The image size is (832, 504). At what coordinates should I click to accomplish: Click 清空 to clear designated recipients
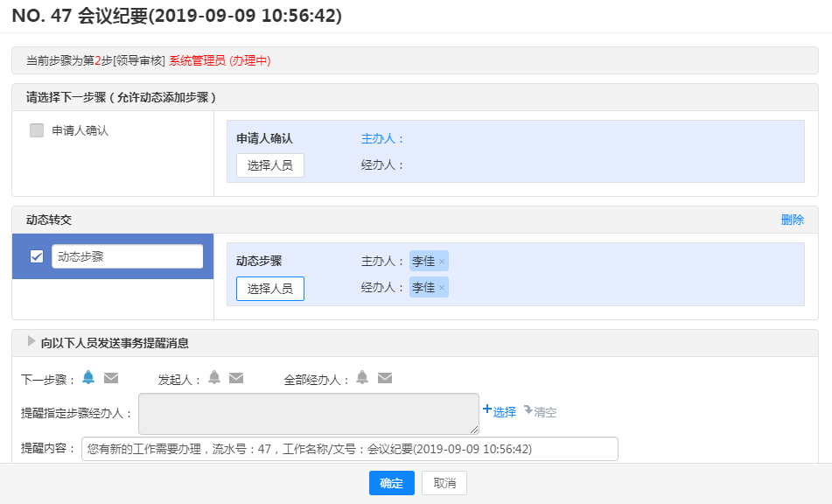(541, 411)
